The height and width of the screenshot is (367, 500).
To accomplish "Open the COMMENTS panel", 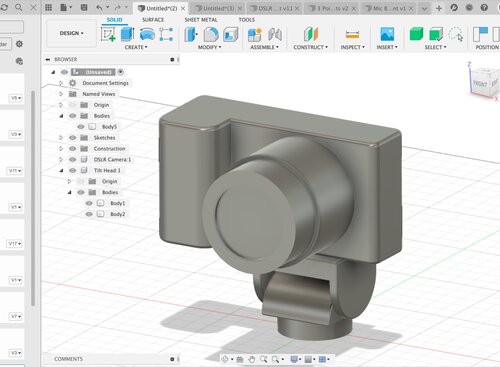I will (x=68, y=359).
